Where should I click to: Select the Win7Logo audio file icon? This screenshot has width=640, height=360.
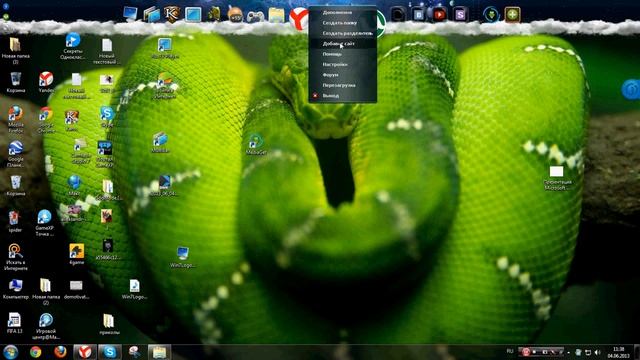tap(134, 289)
